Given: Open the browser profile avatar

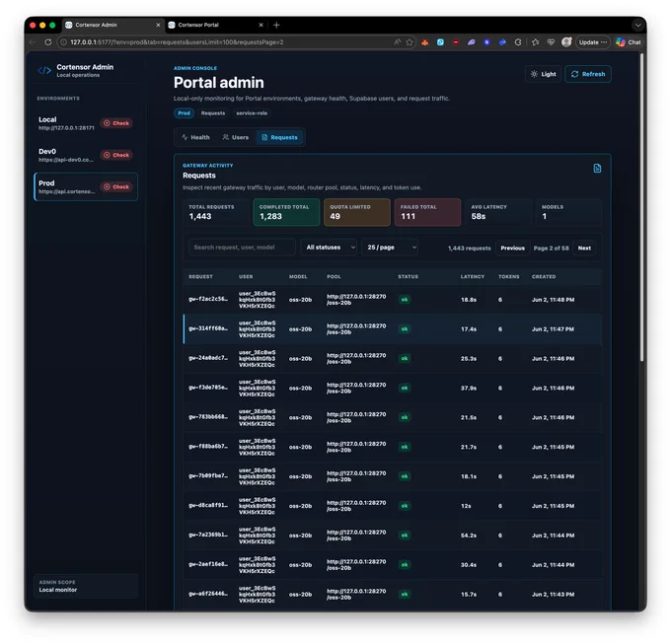Looking at the screenshot, I should (x=566, y=41).
